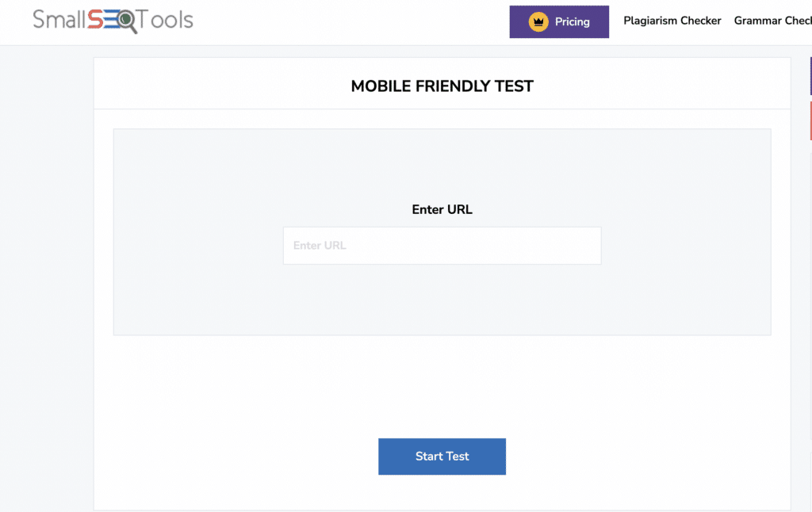Click the Enter URL label above the text box
Image resolution: width=812 pixels, height=512 pixels.
click(x=442, y=209)
